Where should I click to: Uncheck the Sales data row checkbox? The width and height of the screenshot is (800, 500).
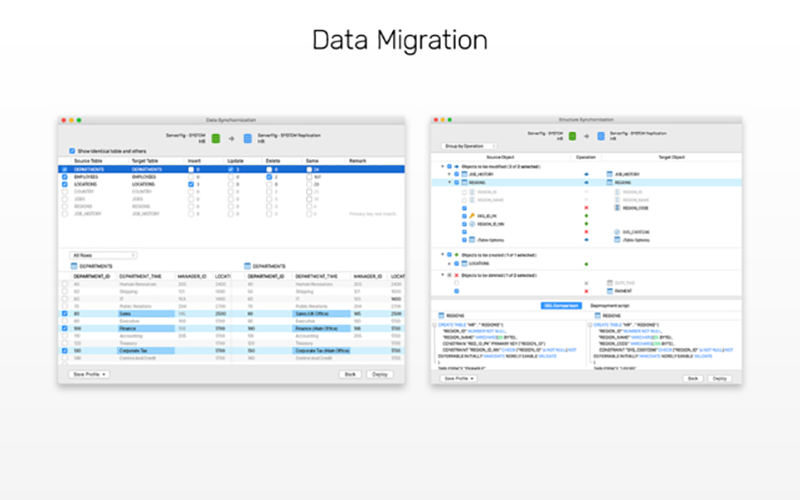(65, 314)
